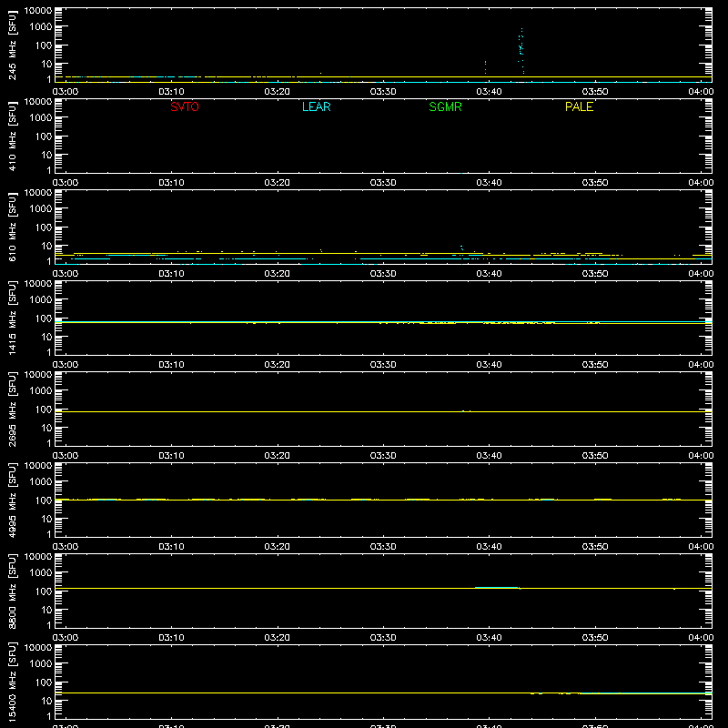728x728 pixels.
Task: Select the 15400 MHz [SFU] axis label
Action: [12, 682]
